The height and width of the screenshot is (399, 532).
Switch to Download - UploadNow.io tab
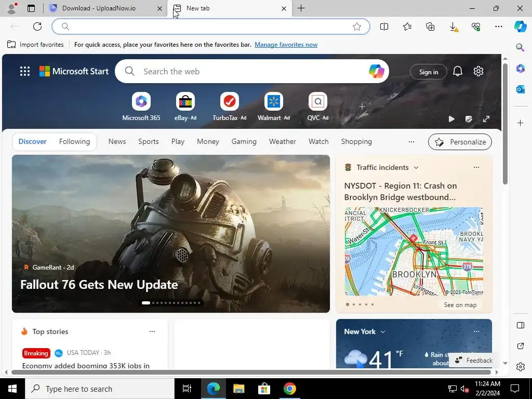[x=105, y=8]
